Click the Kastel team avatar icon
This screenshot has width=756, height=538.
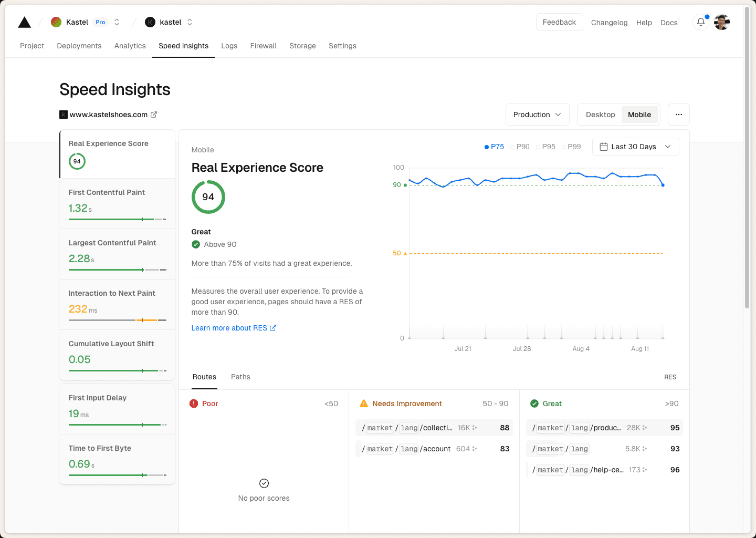click(56, 22)
